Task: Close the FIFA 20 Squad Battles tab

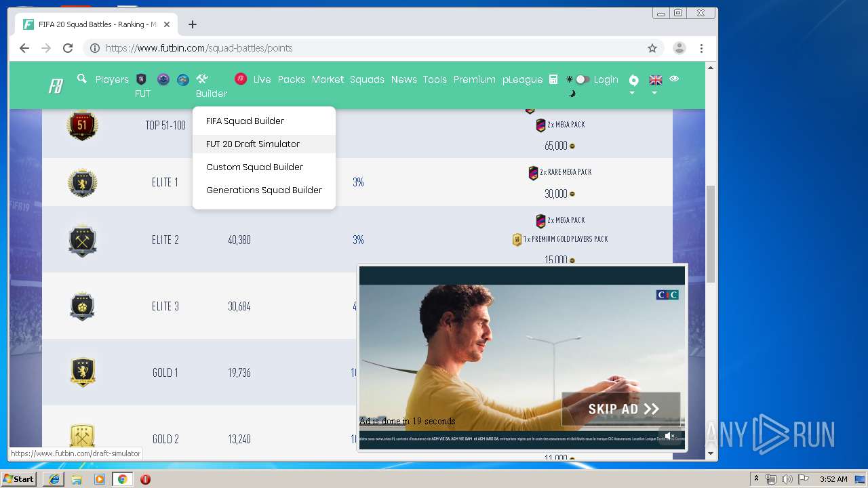Action: pyautogui.click(x=167, y=24)
